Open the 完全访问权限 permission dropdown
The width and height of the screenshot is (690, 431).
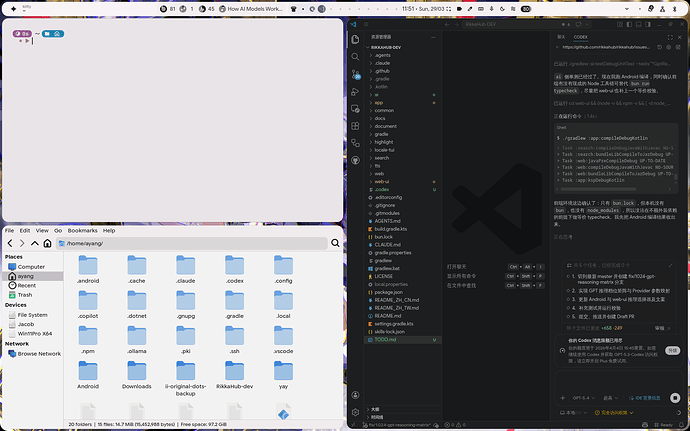[x=614, y=413]
